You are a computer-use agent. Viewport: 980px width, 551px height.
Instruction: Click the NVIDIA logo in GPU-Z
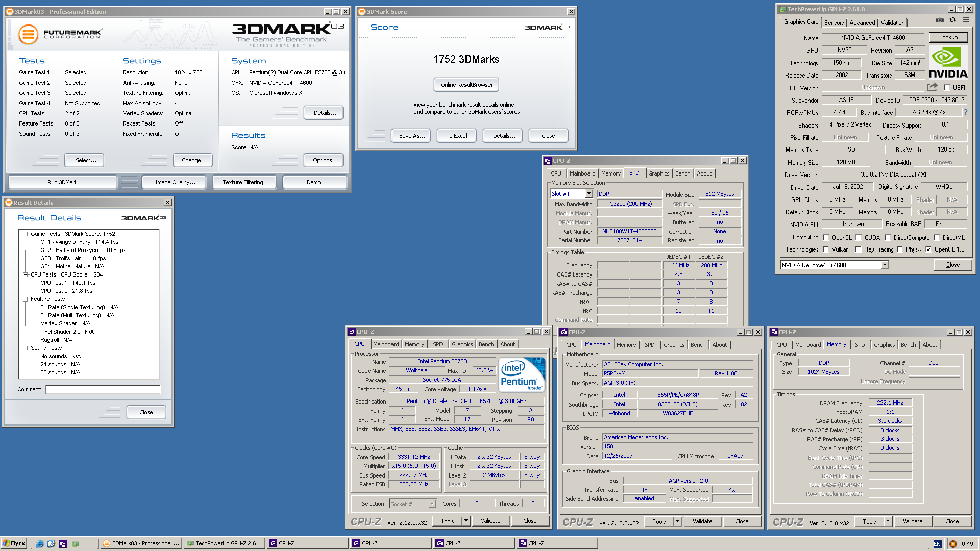[947, 62]
